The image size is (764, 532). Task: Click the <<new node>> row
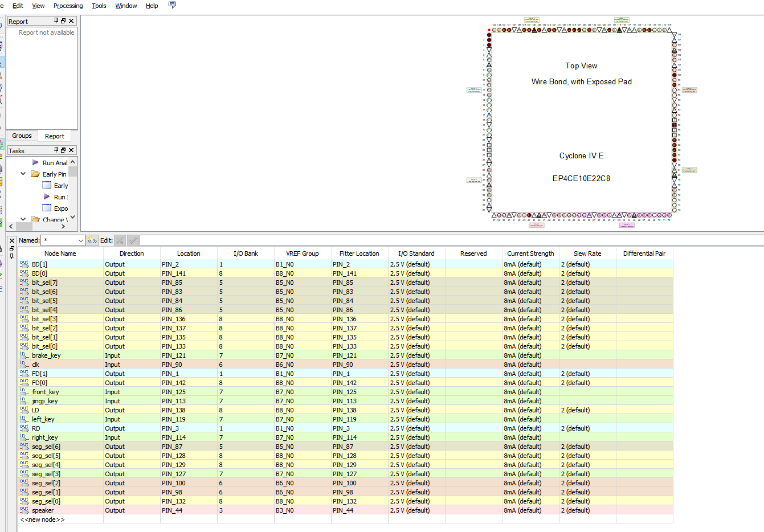(x=345, y=519)
